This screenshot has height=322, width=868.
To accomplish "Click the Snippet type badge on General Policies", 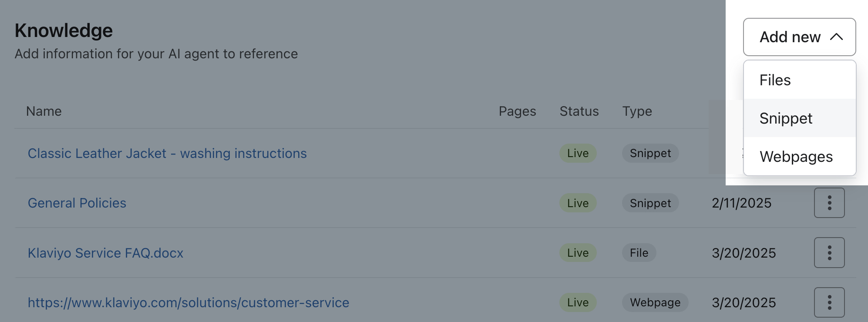I will [650, 203].
